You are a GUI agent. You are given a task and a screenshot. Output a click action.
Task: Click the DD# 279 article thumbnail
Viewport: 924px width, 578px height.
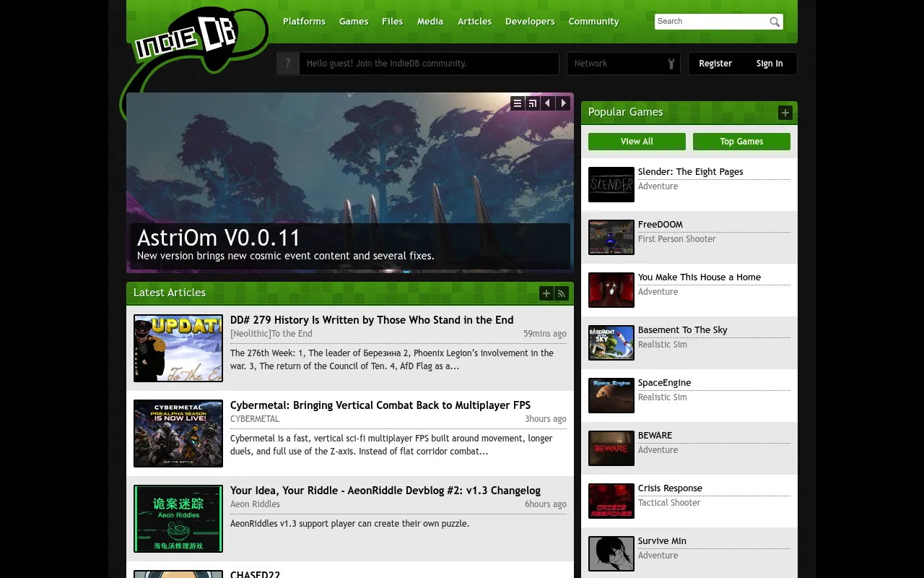pyautogui.click(x=178, y=348)
